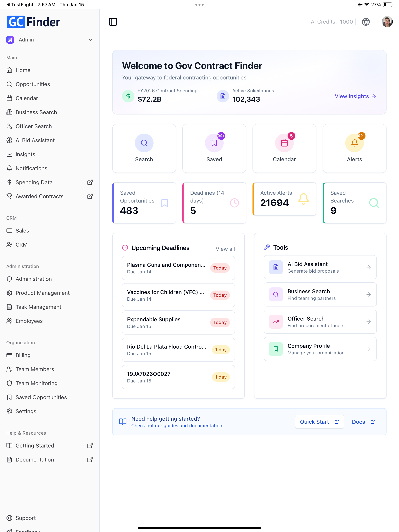Open external link icon for Spending Data
The height and width of the screenshot is (532, 399).
click(90, 182)
